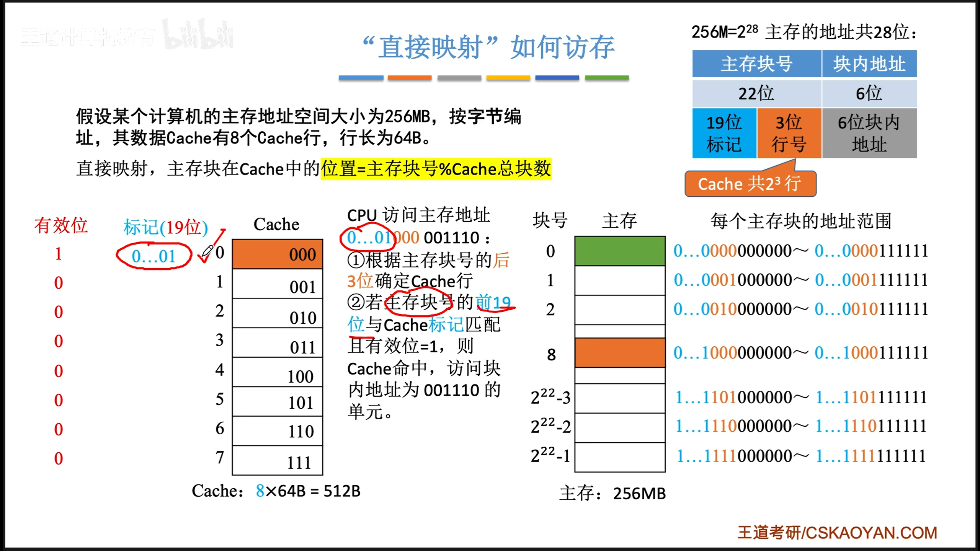Click the orange text 后3位
This screenshot has width=980, height=551.
coord(429,271)
